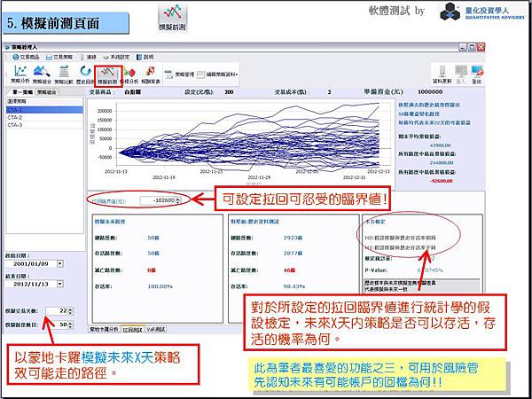Open 說明 help menu
This screenshot has width=532, height=399.
(145, 57)
